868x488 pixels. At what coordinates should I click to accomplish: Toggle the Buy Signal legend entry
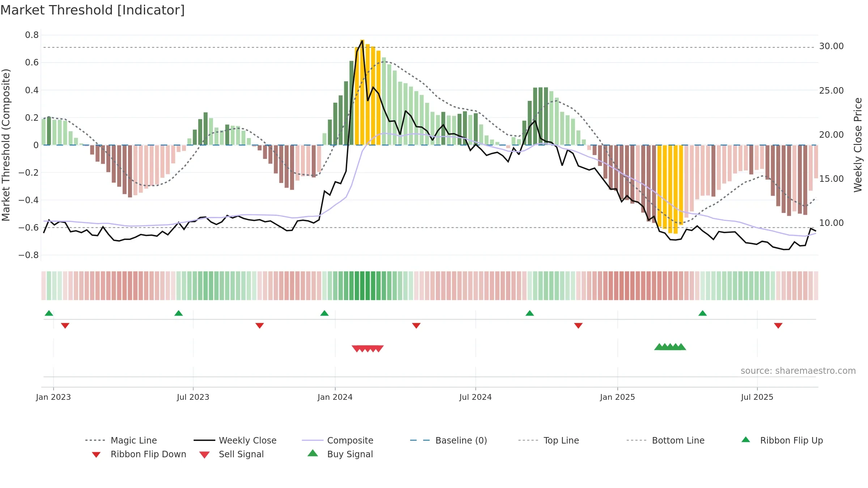pyautogui.click(x=340, y=454)
